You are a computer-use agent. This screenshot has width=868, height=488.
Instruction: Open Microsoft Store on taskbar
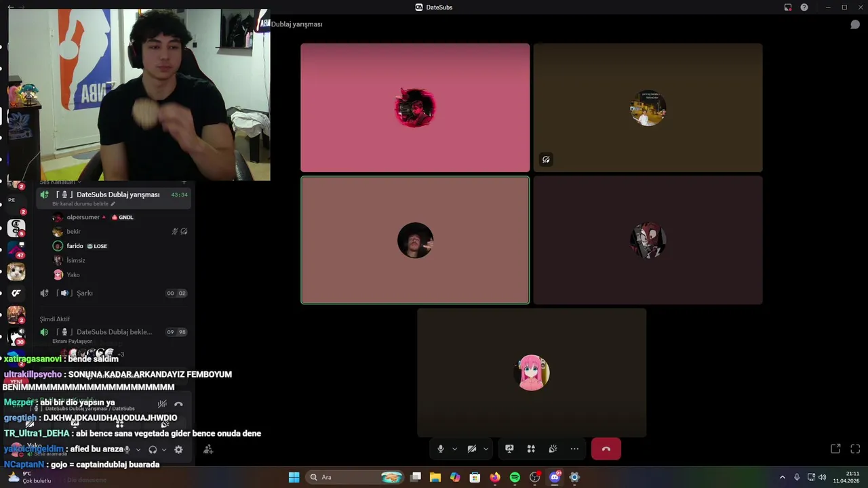475,477
